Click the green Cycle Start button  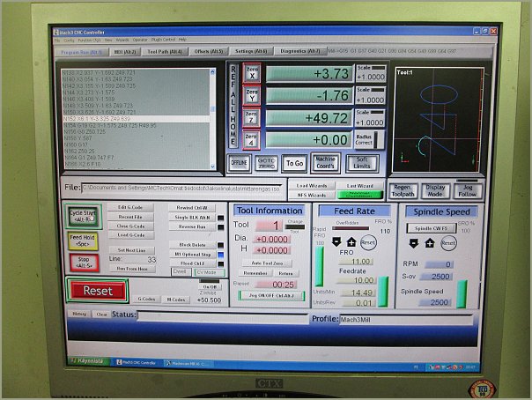[x=84, y=217]
